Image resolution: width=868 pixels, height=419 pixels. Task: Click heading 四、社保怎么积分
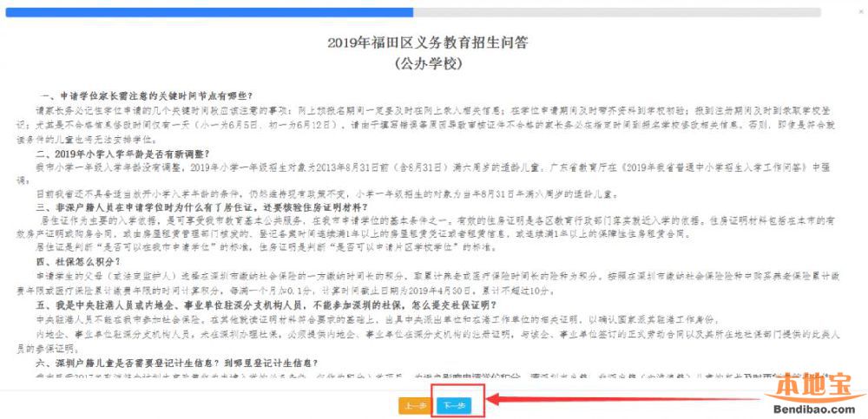77,261
